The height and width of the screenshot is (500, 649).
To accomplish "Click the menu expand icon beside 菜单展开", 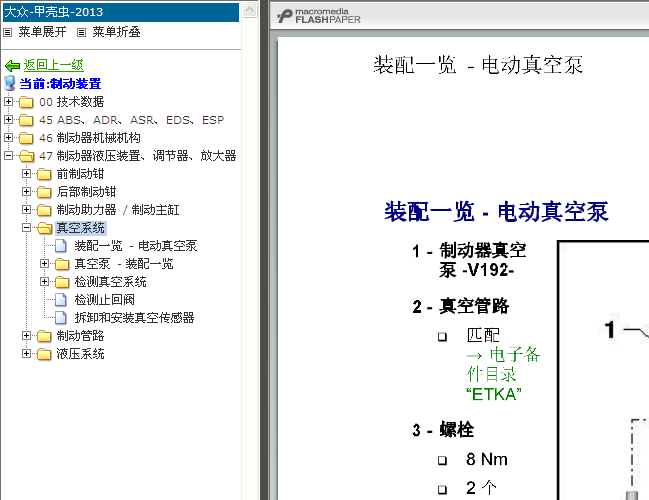I will tap(7, 32).
